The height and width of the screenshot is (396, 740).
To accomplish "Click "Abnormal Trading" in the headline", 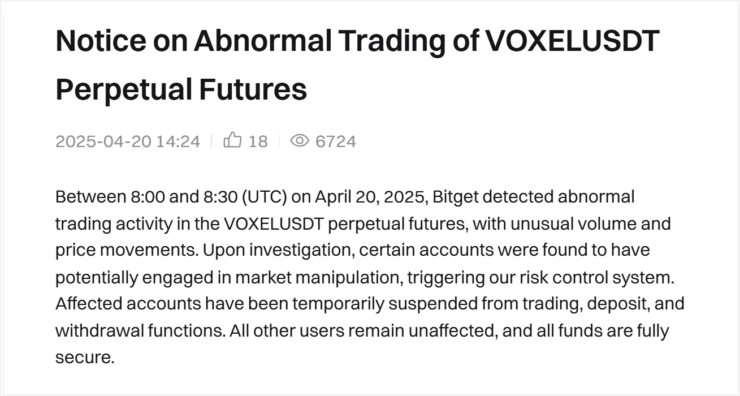I will (x=320, y=41).
